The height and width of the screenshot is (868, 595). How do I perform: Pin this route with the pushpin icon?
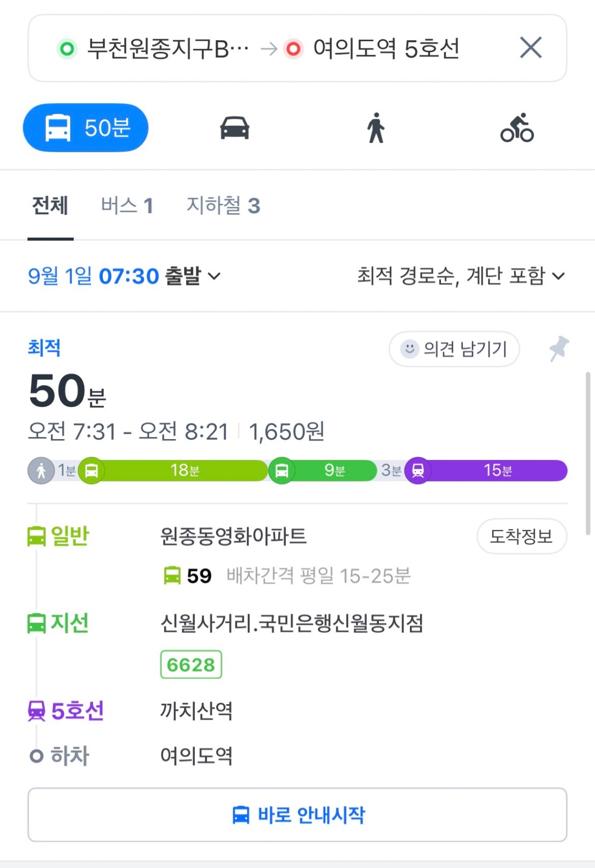559,349
